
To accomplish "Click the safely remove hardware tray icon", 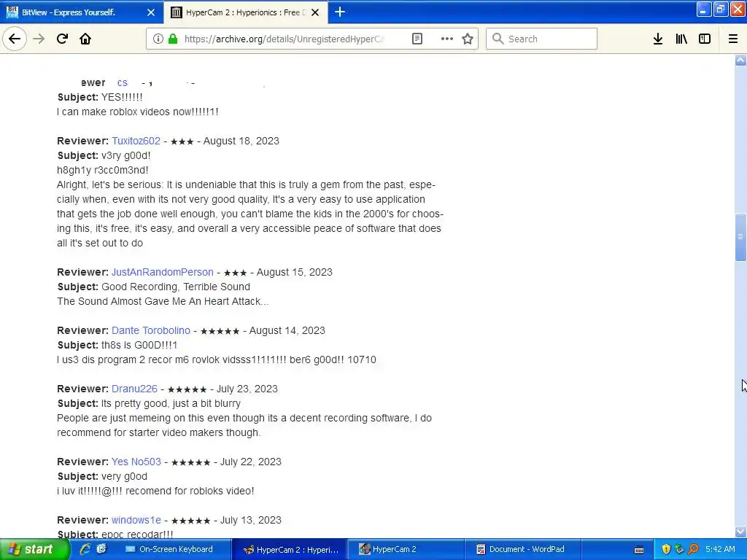I will (679, 549).
